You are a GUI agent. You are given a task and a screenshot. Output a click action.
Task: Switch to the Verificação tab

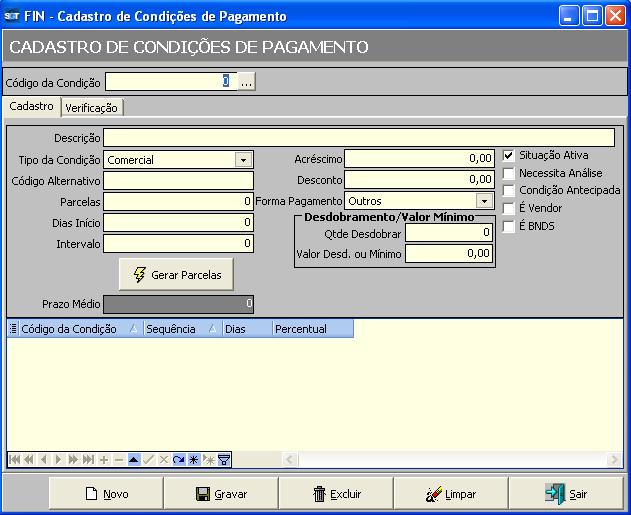pyautogui.click(x=91, y=108)
